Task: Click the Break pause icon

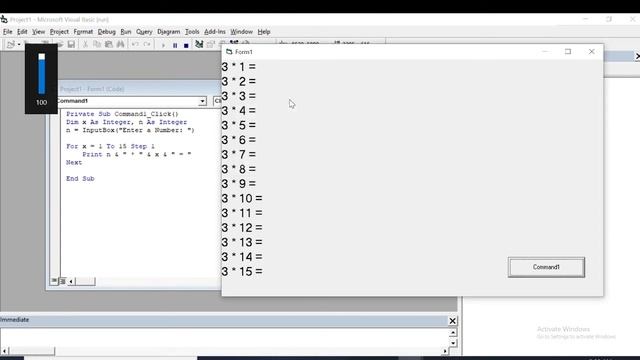Action: tap(175, 45)
